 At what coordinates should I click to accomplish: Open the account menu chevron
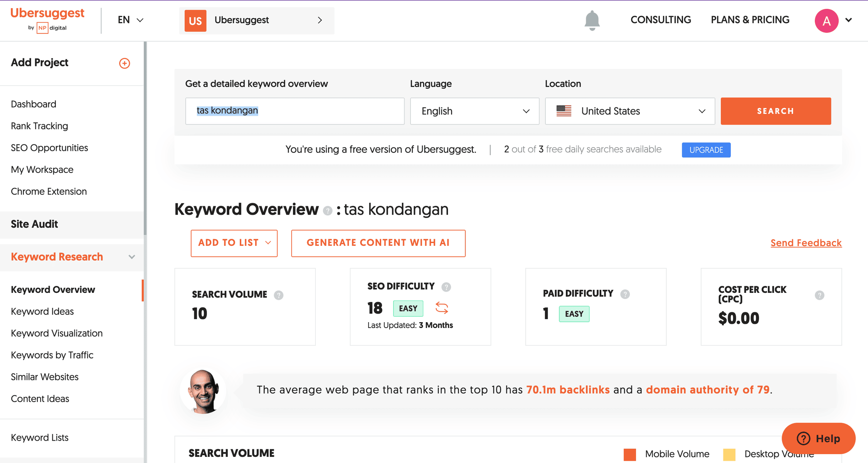pos(849,20)
